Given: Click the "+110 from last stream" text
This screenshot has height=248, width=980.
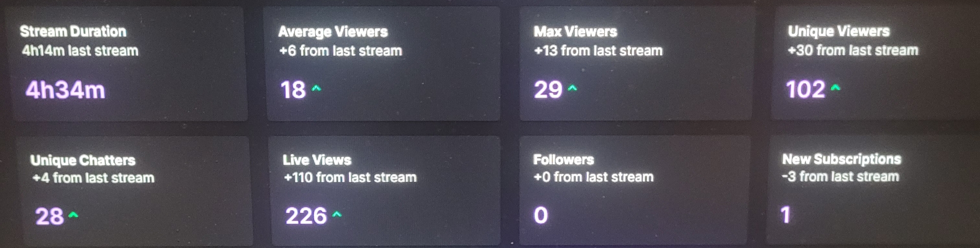Looking at the screenshot, I should click(350, 177).
